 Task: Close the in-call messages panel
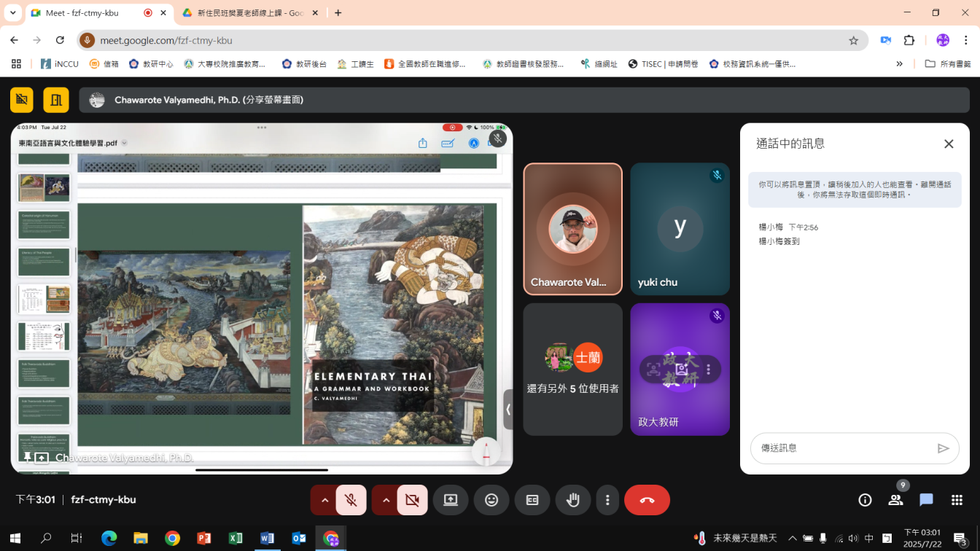click(x=949, y=144)
